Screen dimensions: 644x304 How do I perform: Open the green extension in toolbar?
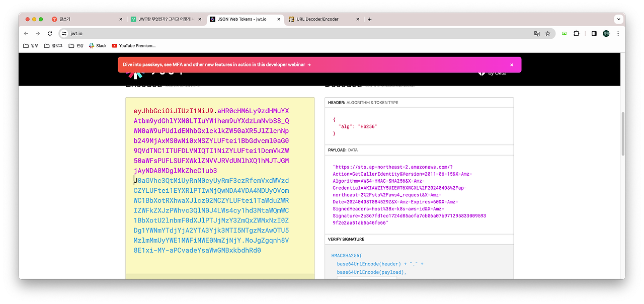564,33
